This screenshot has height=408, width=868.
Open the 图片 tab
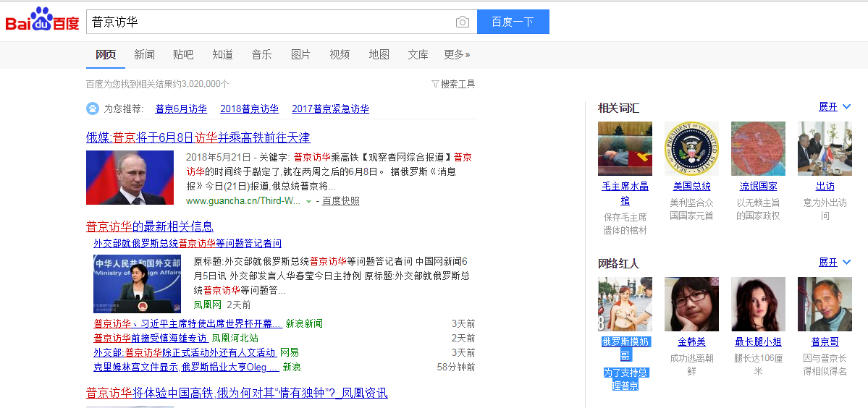pos(300,55)
